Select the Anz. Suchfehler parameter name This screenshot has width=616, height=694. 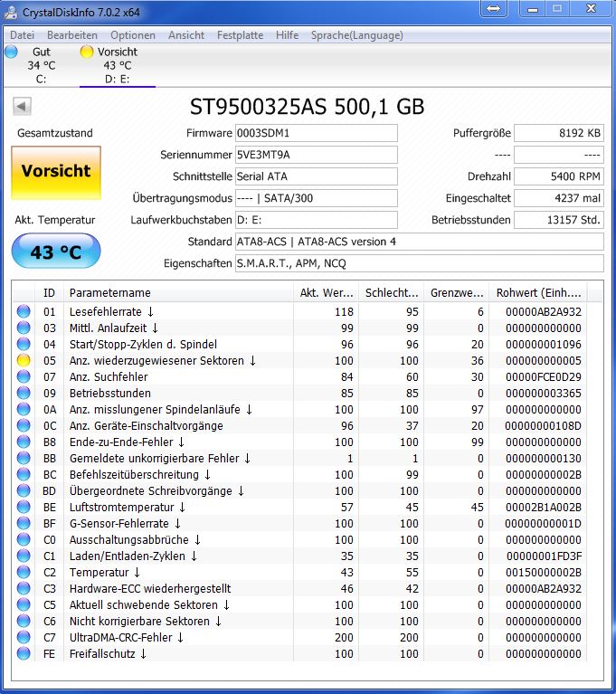109,377
